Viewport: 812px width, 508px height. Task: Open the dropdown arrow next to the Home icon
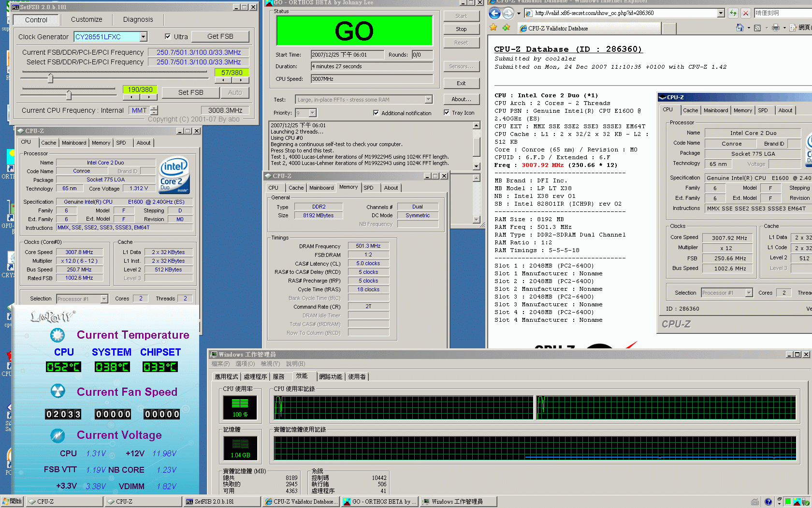749,28
